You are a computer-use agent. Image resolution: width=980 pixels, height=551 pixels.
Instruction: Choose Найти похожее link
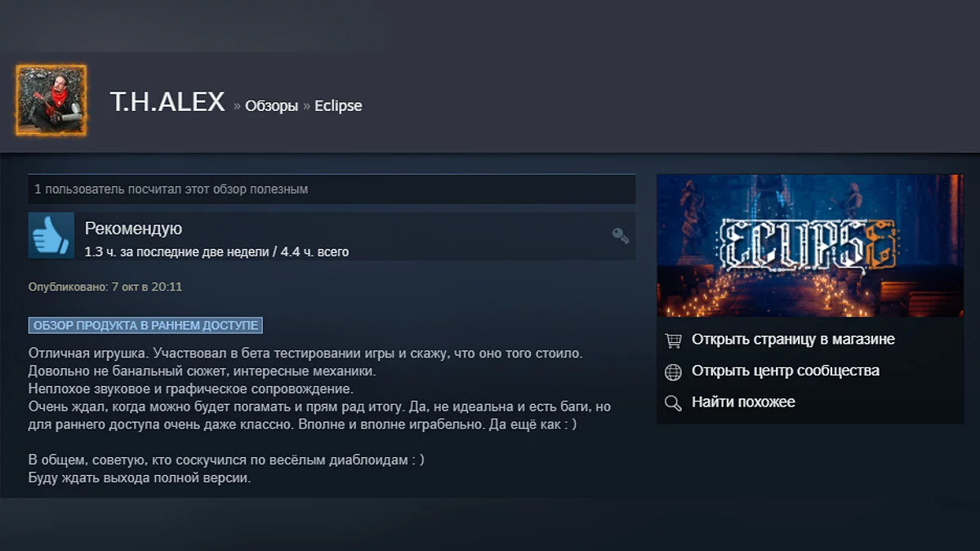(x=743, y=402)
